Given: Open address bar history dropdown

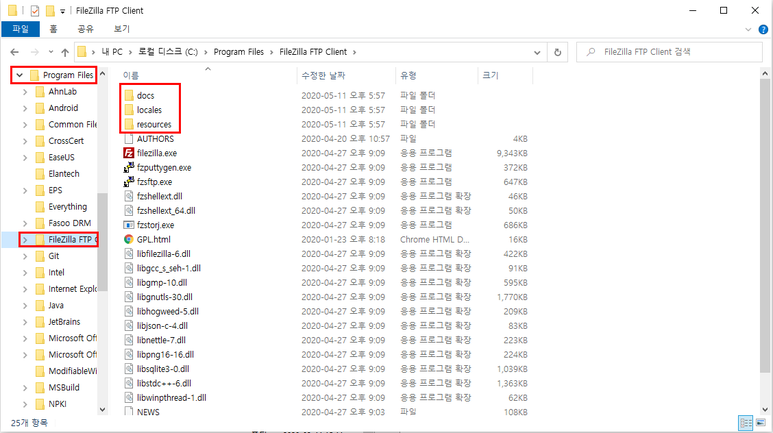Looking at the screenshot, I should pyautogui.click(x=537, y=52).
